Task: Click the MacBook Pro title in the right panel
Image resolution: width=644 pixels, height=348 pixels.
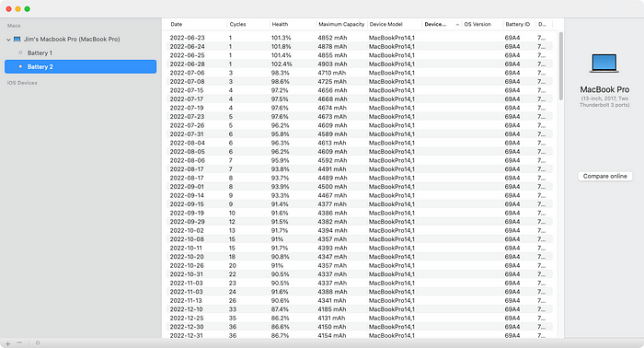Action: (604, 89)
